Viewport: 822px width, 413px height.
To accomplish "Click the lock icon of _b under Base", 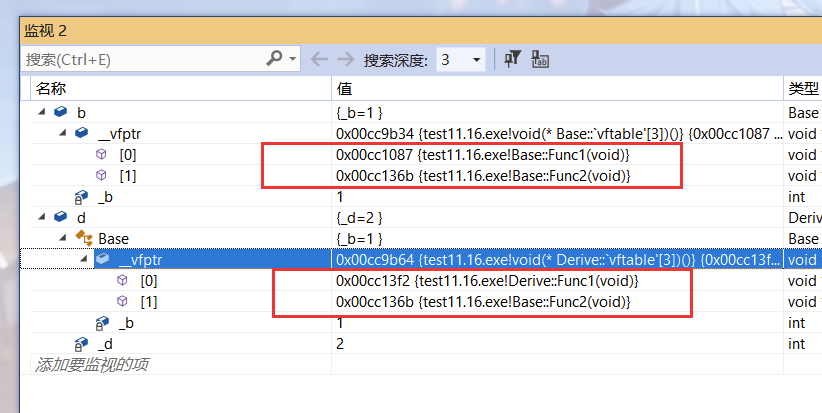I will tap(102, 323).
